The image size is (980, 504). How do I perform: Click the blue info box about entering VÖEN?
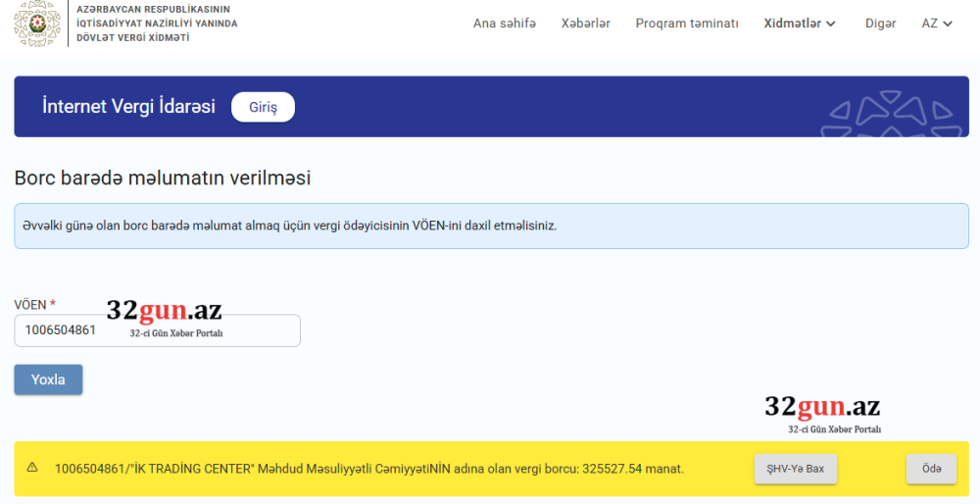click(490, 226)
